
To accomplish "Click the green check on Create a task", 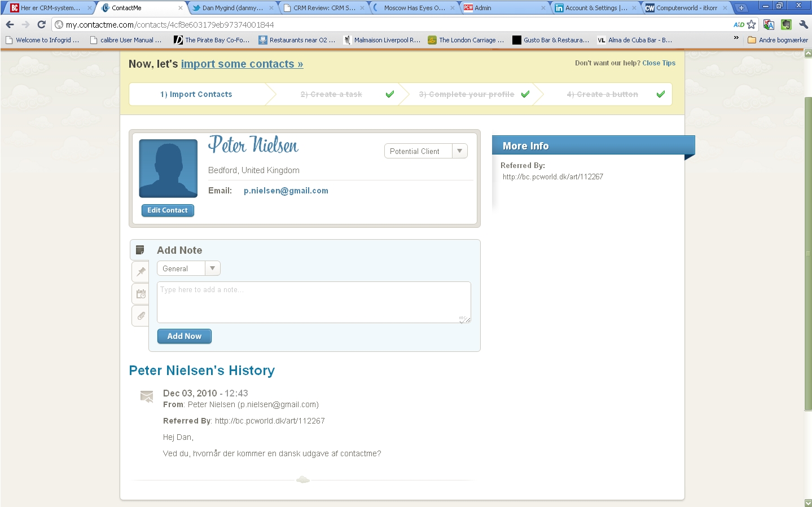I will [x=389, y=94].
